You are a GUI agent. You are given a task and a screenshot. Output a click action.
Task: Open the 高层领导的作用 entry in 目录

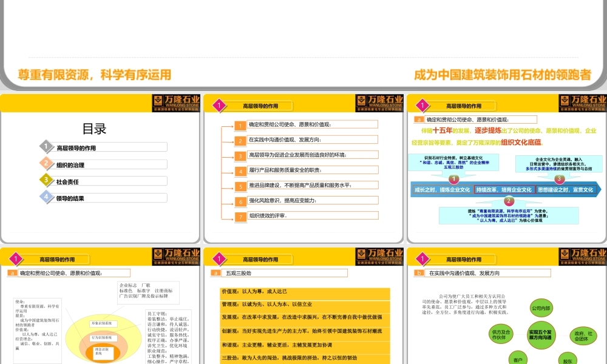109,147
